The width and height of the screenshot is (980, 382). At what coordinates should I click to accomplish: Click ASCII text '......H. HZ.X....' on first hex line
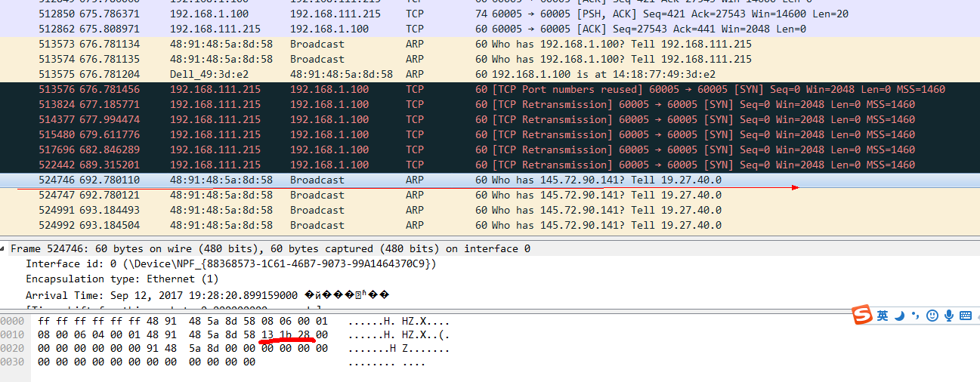(x=399, y=321)
